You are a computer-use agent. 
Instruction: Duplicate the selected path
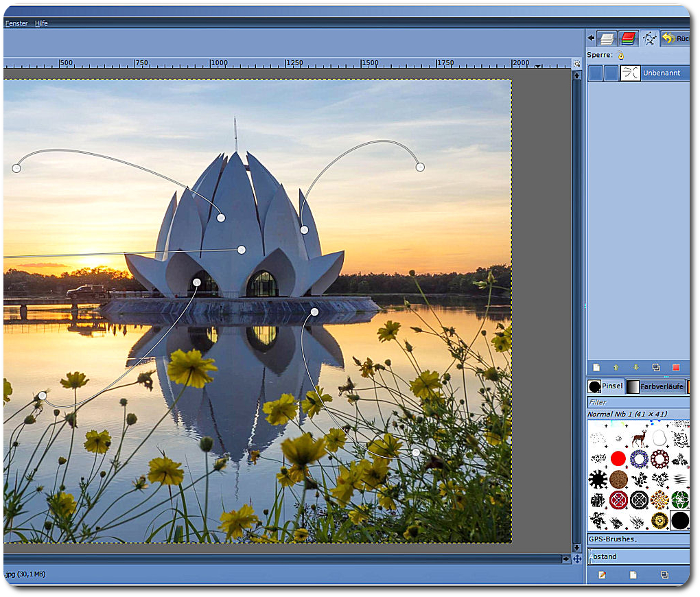(656, 368)
